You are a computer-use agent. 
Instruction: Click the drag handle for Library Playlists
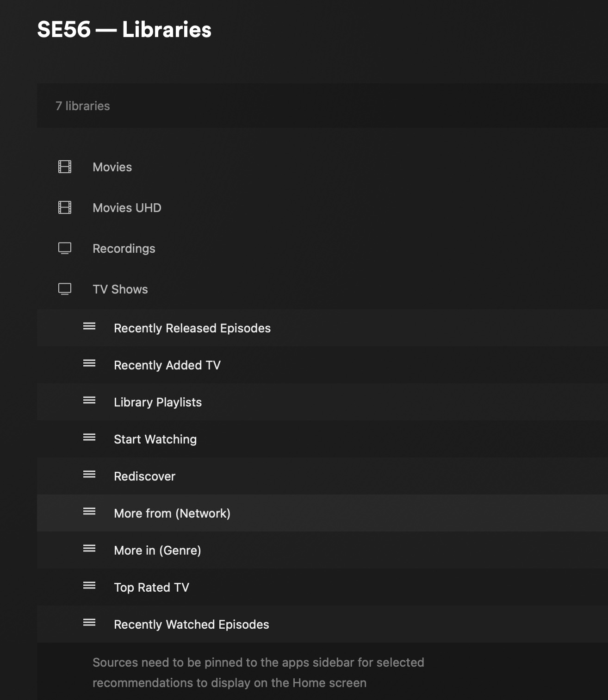click(89, 400)
